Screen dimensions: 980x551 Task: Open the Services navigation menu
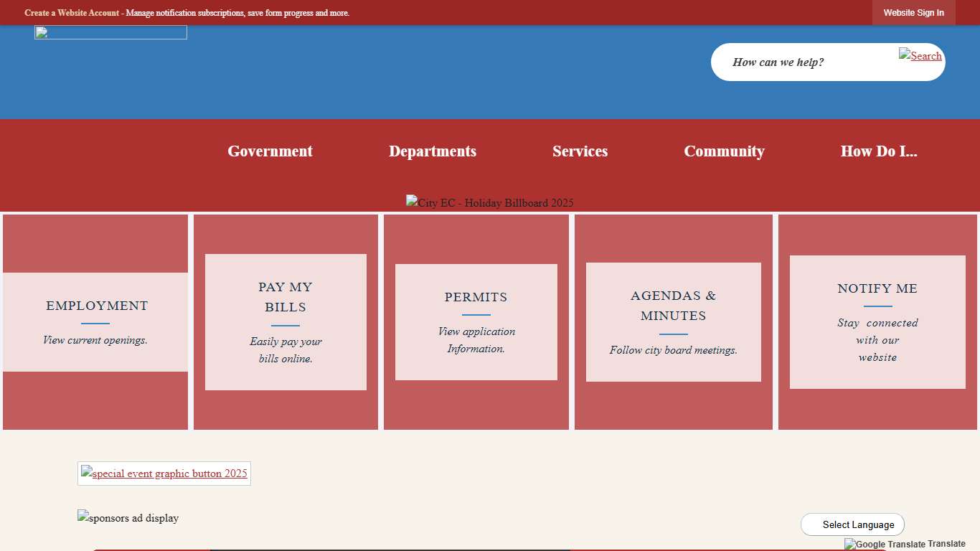click(580, 151)
